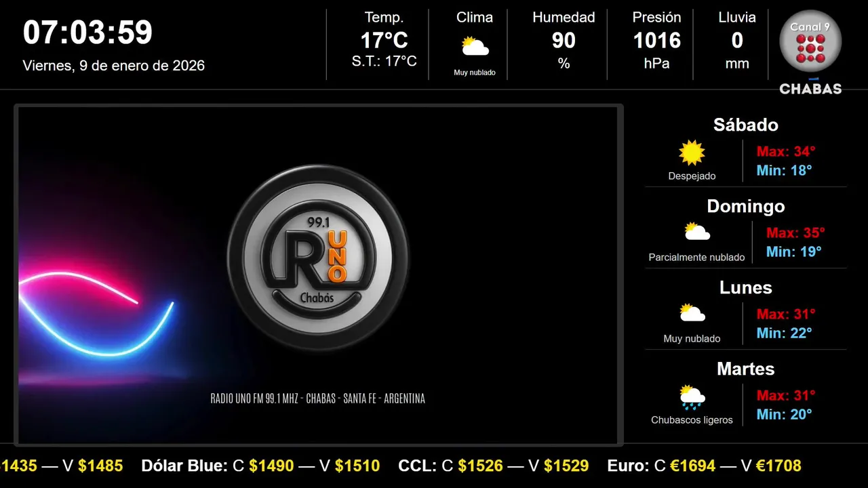Click the Dólar Blue label in ticker

tap(184, 466)
